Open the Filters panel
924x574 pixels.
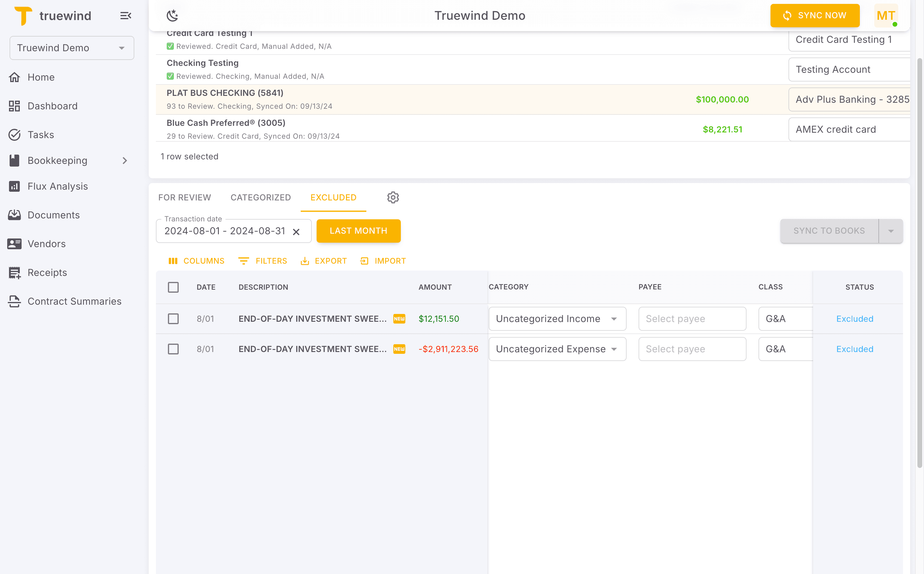(263, 261)
